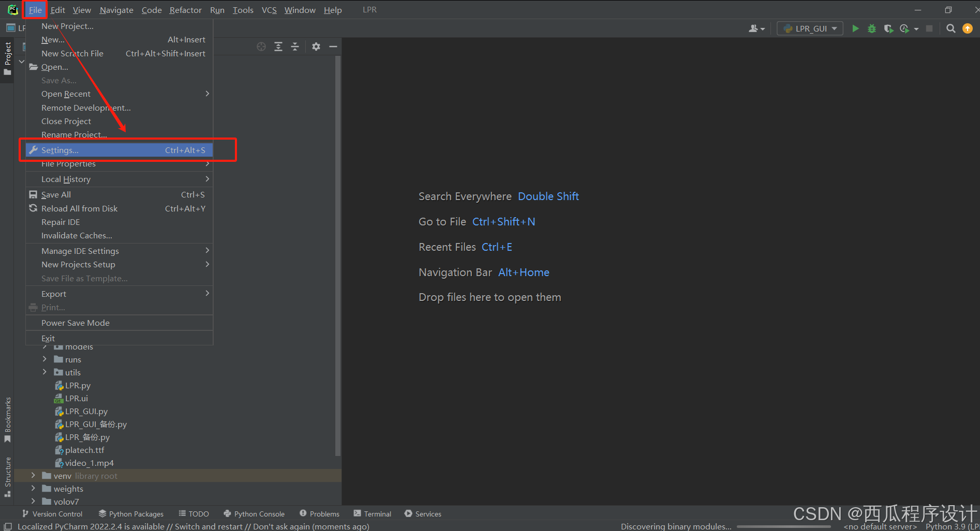Screen dimensions: 980x531
Task: Click the Project panel vertical scrollbar
Action: click(x=338, y=256)
